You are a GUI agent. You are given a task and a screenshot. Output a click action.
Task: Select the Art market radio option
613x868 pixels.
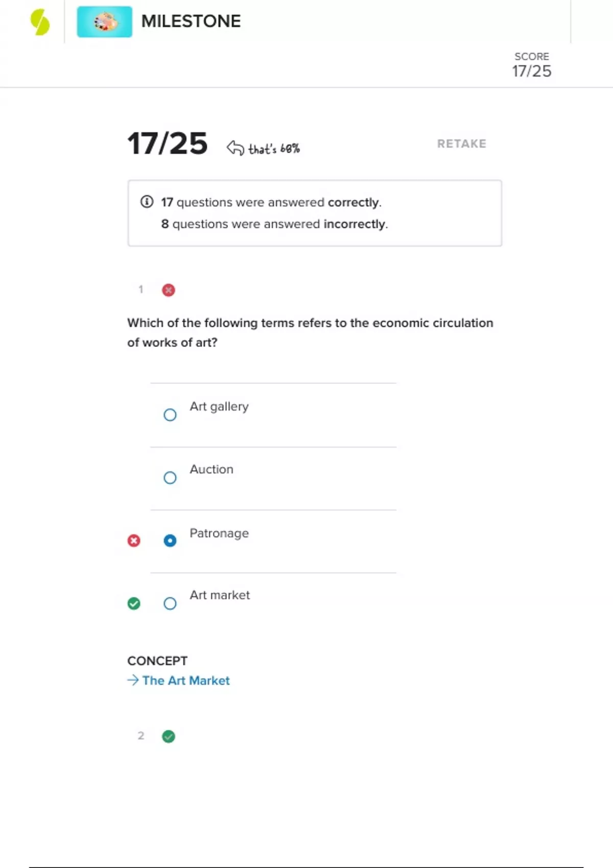tap(170, 604)
